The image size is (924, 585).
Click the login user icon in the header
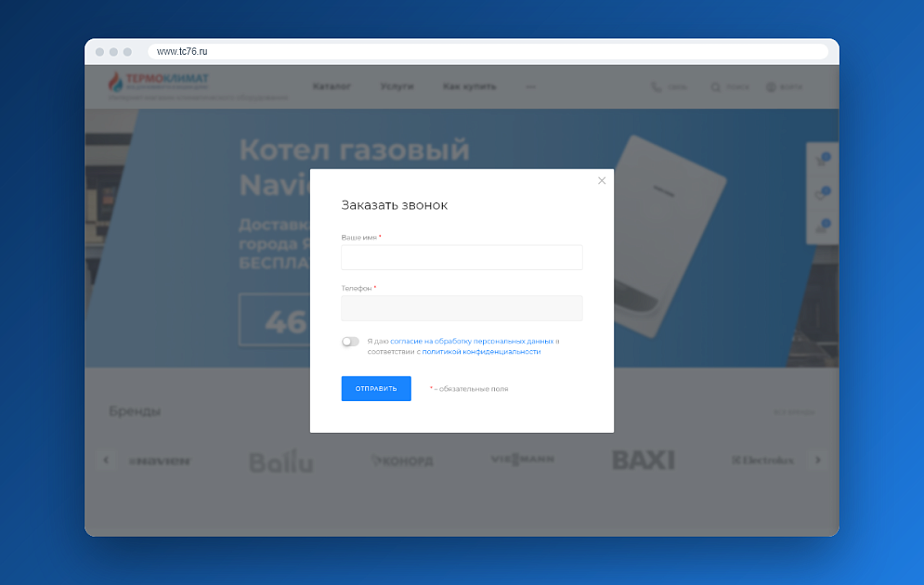(x=771, y=87)
